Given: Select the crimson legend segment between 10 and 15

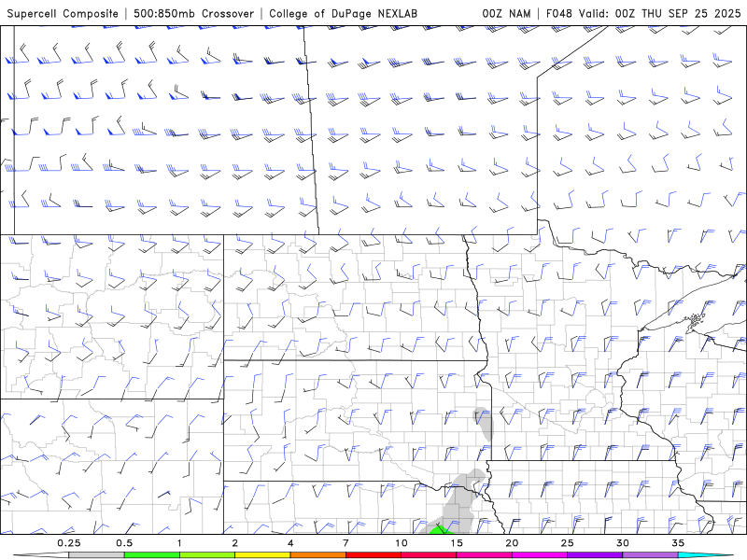Looking at the screenshot, I should tap(429, 555).
